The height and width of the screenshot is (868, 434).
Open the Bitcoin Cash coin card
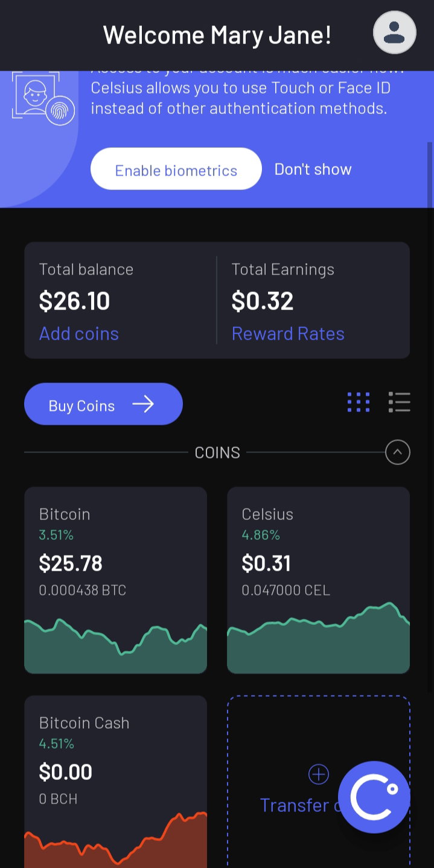pos(116,782)
